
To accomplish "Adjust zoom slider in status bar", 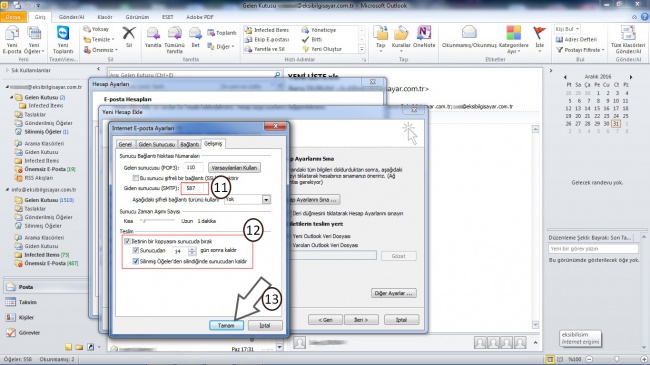I will (616, 359).
